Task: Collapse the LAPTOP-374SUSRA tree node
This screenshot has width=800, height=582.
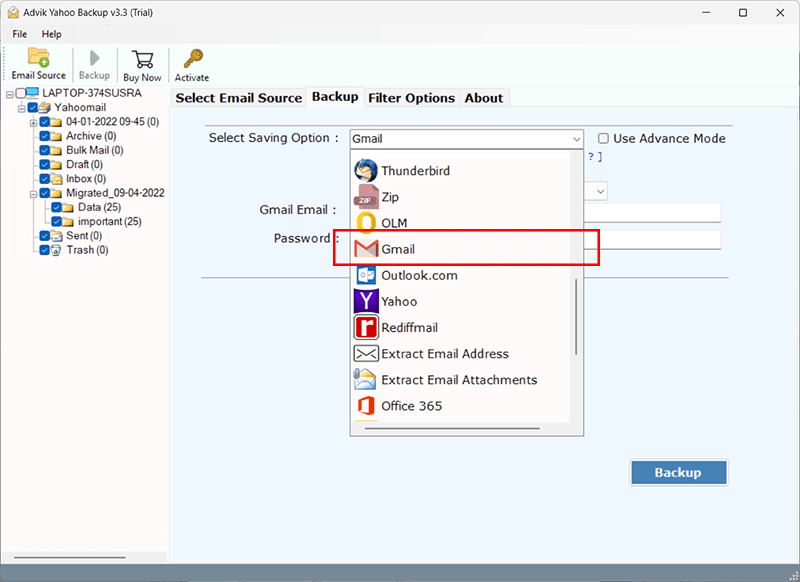Action: (x=10, y=94)
